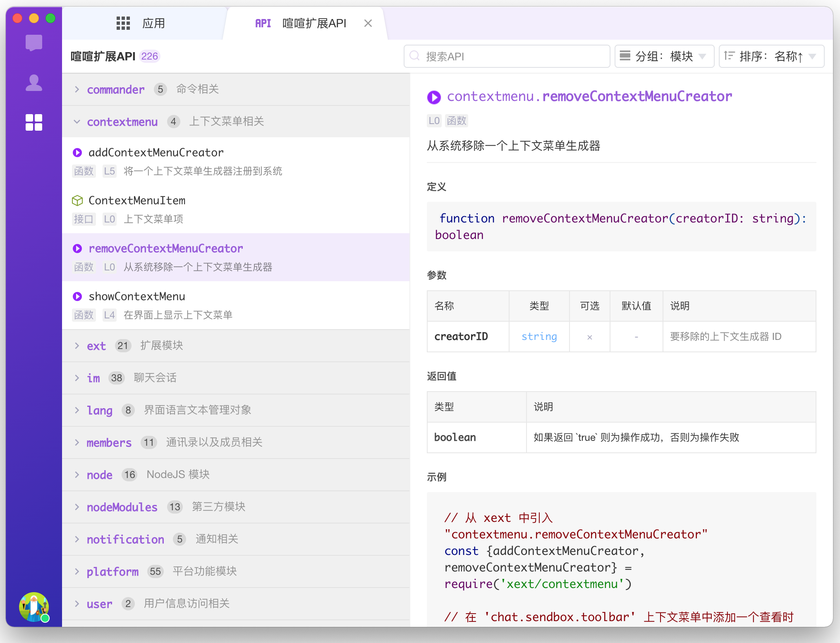Open the contacts person sidebar icon

pos(34,83)
